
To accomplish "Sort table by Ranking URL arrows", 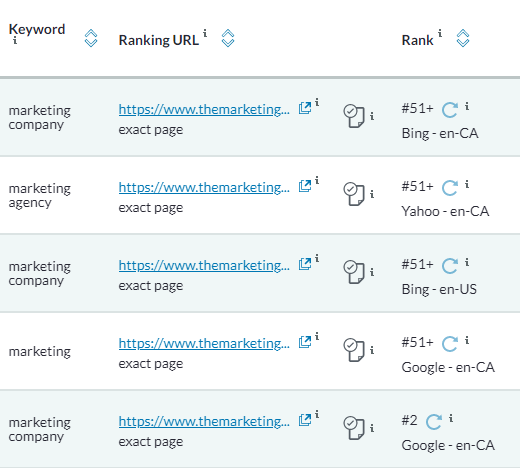I will [228, 38].
